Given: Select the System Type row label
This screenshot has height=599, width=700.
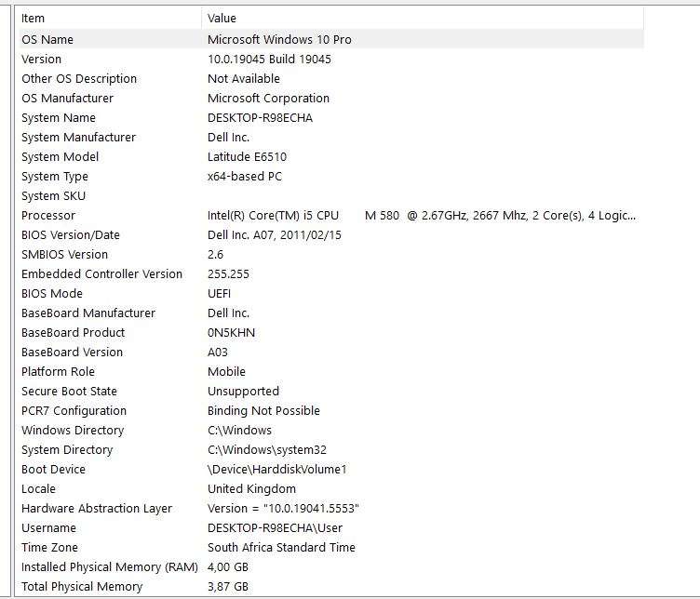Looking at the screenshot, I should click(x=55, y=176).
